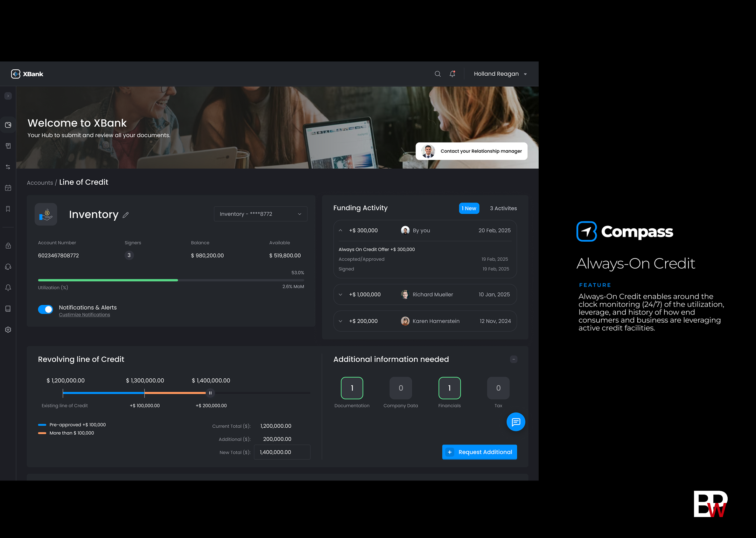
Task: Click the revolving credit slider handle
Action: coord(210,393)
